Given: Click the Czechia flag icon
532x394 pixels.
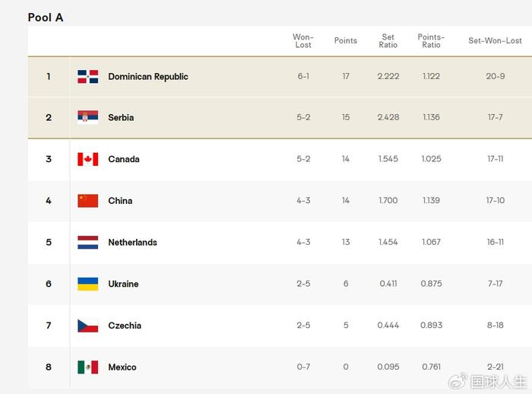Looking at the screenshot, I should [88, 326].
